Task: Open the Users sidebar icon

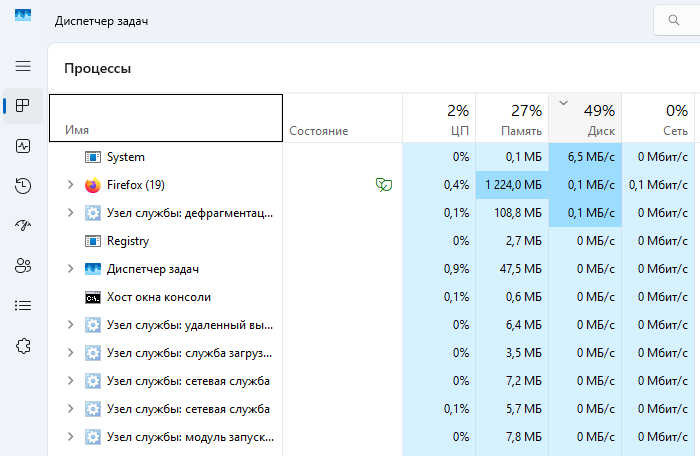Action: [x=23, y=266]
